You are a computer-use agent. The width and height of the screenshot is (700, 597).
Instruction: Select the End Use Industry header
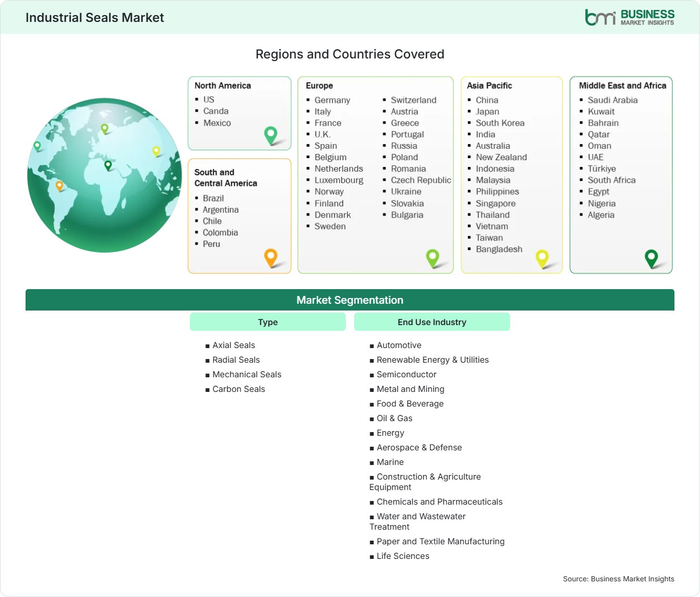(x=432, y=322)
